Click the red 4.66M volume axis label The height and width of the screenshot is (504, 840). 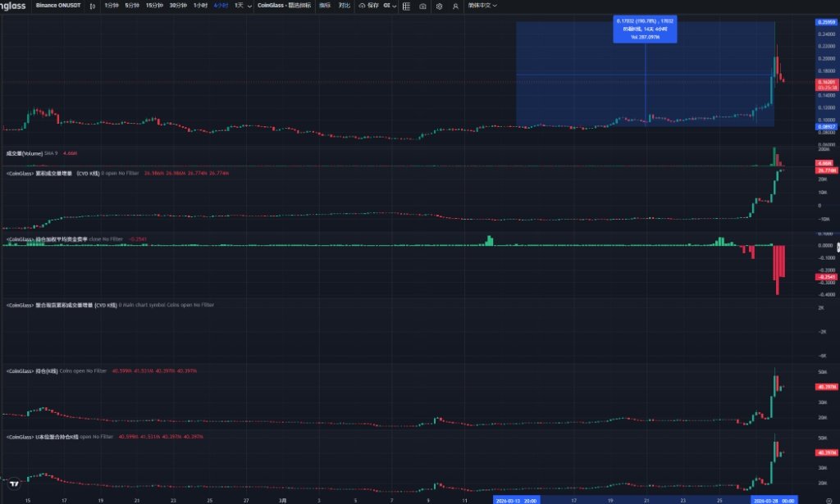[x=824, y=162]
